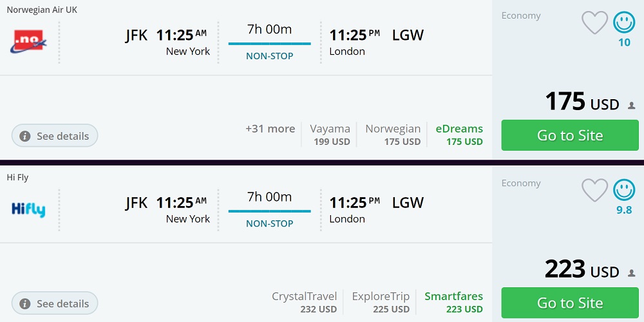Image resolution: width=644 pixels, height=322 pixels.
Task: Expand See details for Norwegian Air UK flight
Action: tap(55, 136)
